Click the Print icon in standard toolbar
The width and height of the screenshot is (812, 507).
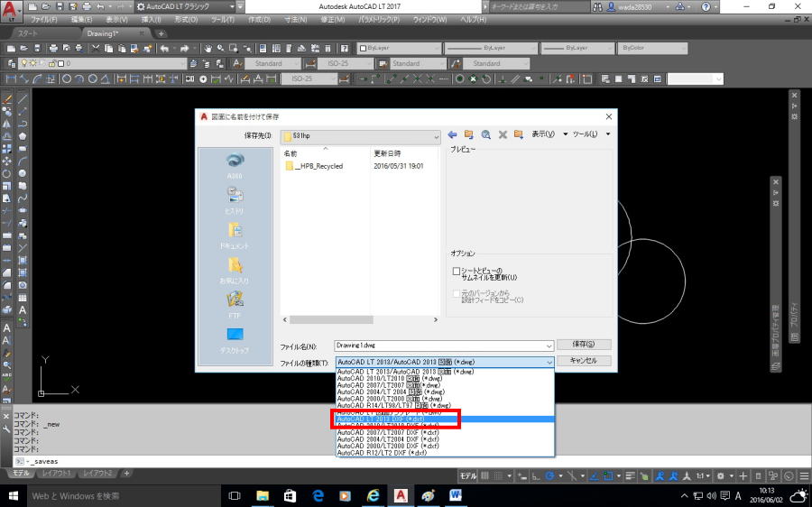click(53, 48)
